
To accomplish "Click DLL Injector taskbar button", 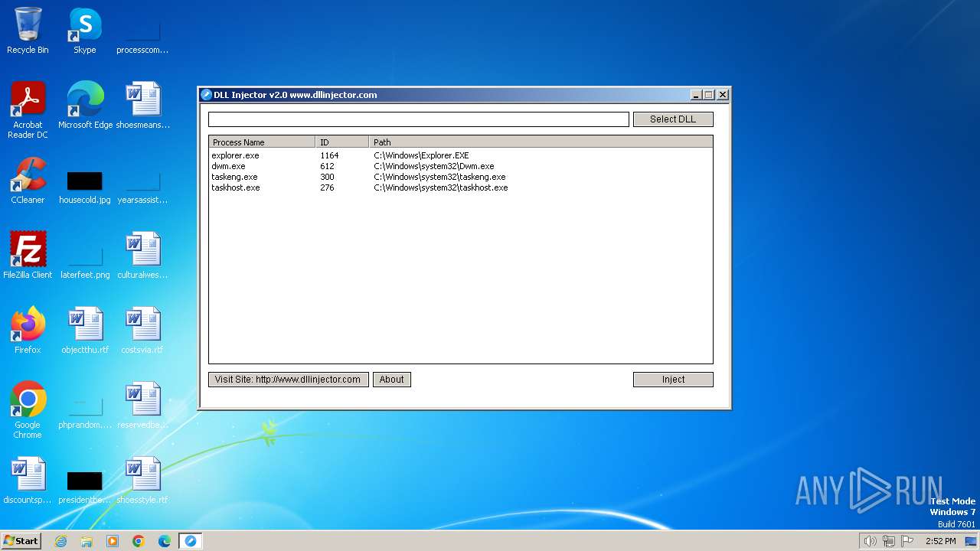I will pyautogui.click(x=191, y=541).
